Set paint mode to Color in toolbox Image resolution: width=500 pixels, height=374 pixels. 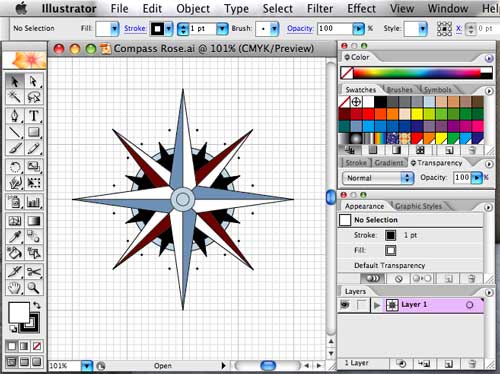click(12, 346)
